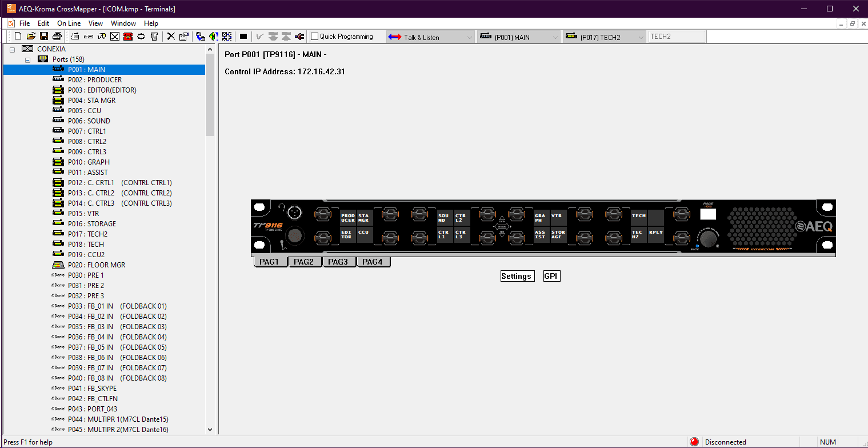Viewport: 868px width, 448px height.
Task: Click the red telephone toolbar icon
Action: tap(128, 37)
